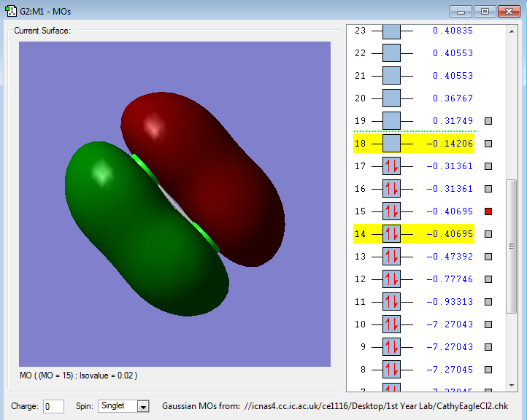
Task: Close the G2:M1 MOs window
Action: [509, 12]
